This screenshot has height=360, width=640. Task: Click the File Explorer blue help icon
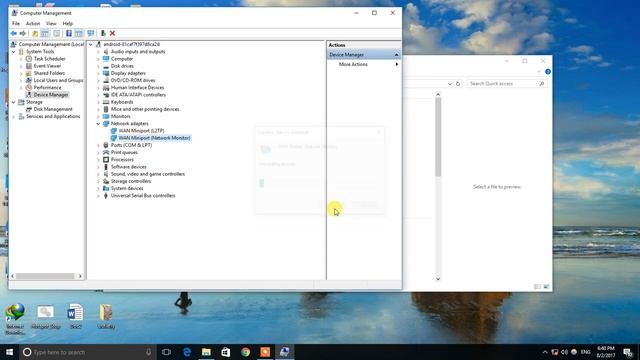[548, 72]
